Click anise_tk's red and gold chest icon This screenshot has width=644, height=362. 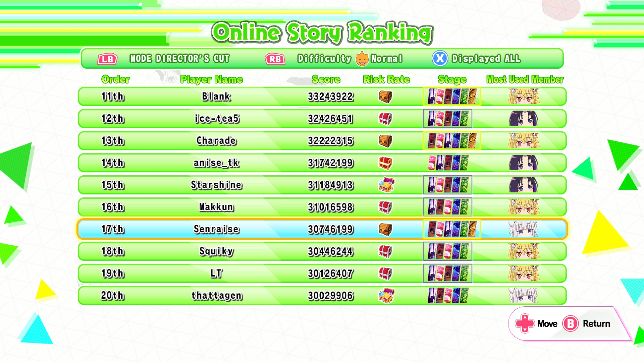[385, 163]
